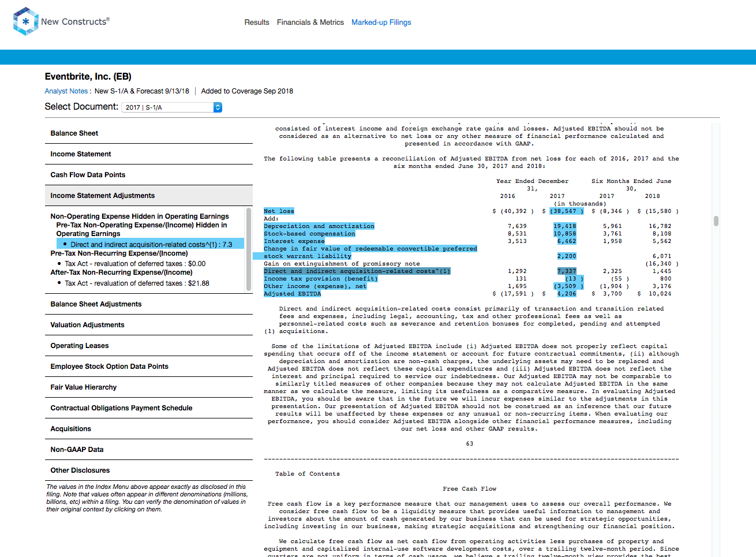Click the filing document scrollbar thumb

pyautogui.click(x=716, y=221)
